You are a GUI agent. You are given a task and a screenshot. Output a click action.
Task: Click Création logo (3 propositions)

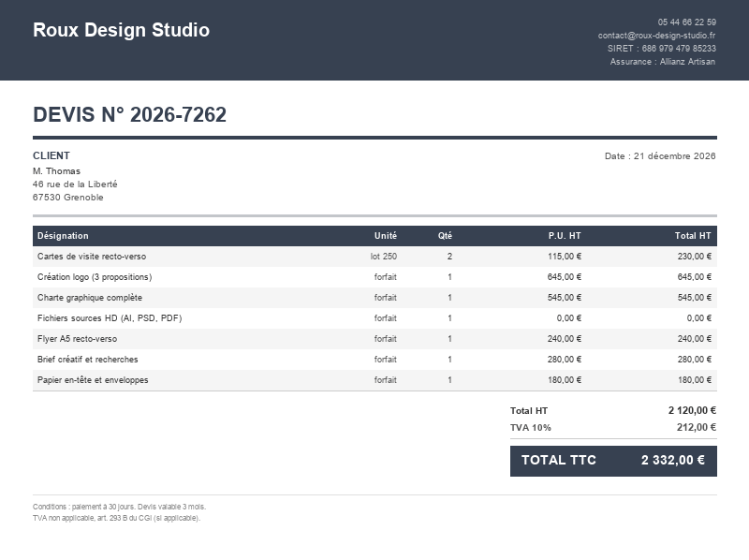[x=95, y=277]
